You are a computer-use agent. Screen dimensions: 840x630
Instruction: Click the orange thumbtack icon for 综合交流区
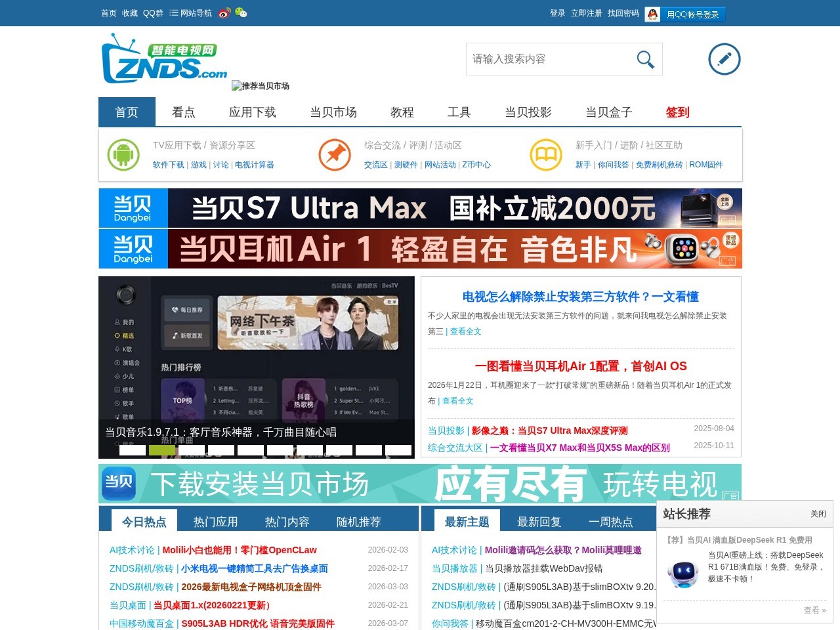(335, 155)
